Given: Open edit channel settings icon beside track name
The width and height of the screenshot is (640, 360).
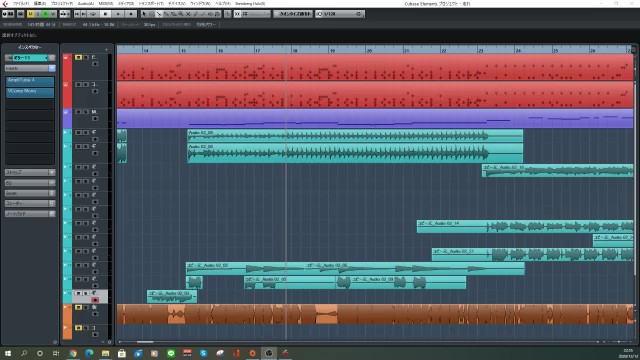Looking at the screenshot, I should (x=52, y=58).
